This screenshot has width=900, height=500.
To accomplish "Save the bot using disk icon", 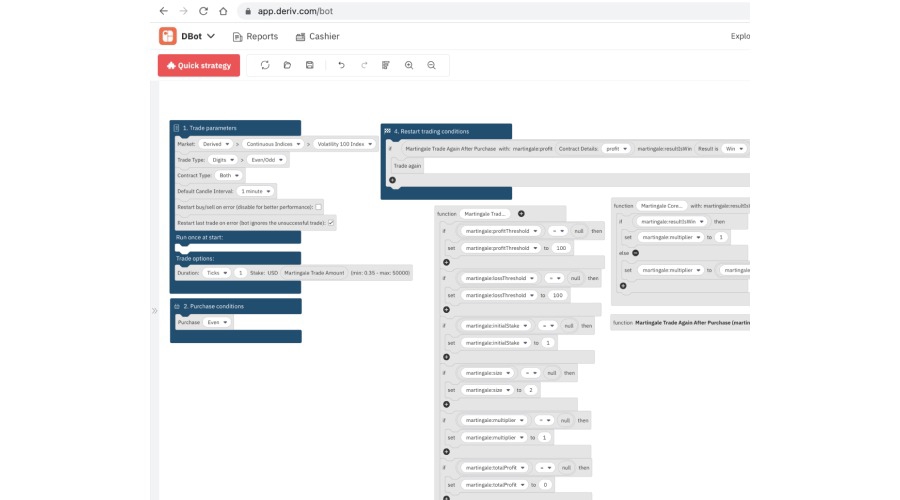I will point(309,65).
